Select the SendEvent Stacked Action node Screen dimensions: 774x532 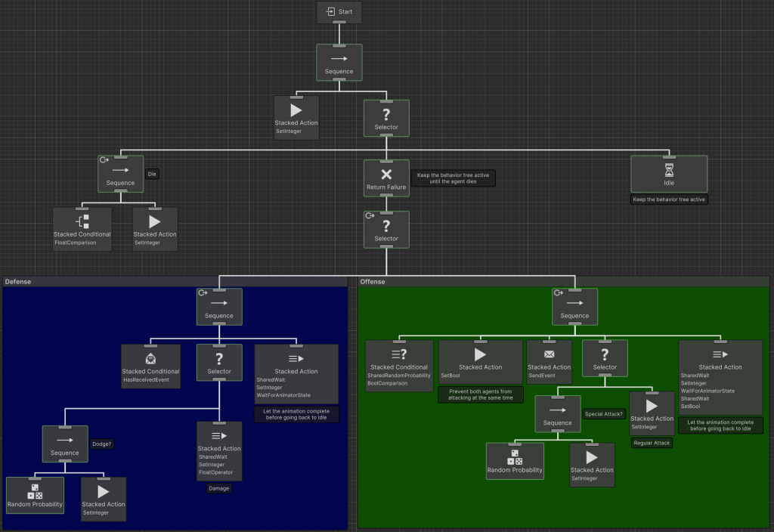click(549, 362)
